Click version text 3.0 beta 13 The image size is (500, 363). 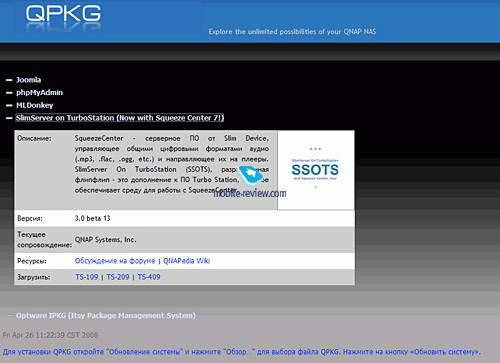click(x=92, y=218)
